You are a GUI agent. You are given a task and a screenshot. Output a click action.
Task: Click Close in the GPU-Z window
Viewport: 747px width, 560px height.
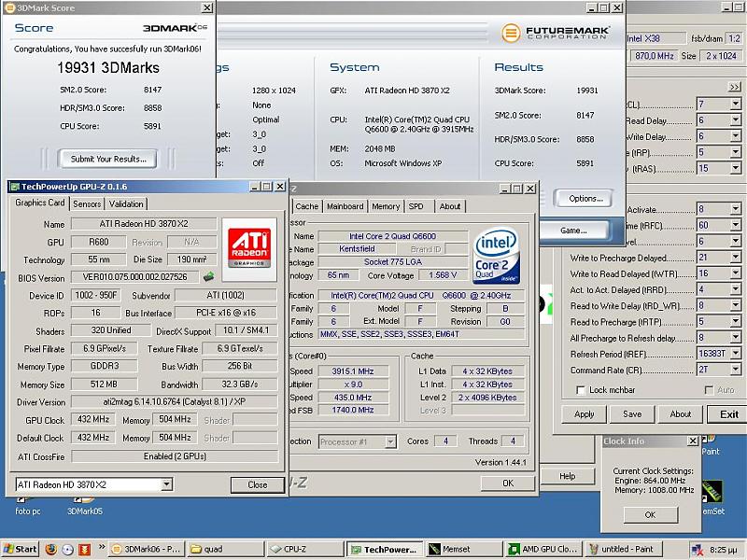tap(258, 484)
